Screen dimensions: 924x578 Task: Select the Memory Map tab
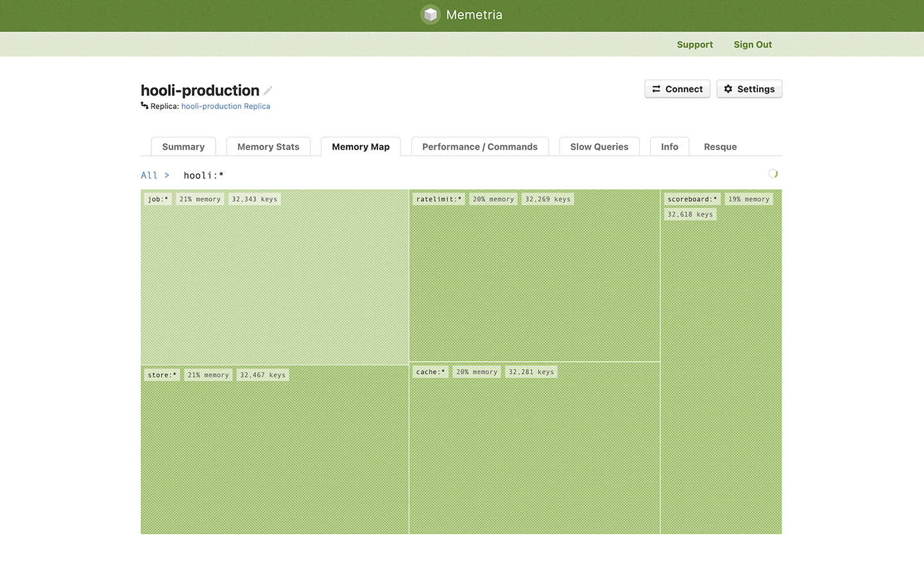tap(361, 146)
